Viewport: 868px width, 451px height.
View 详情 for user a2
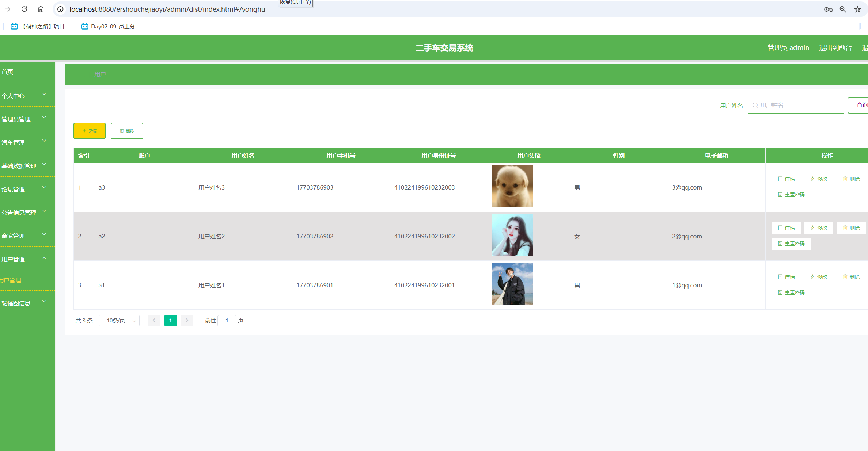pyautogui.click(x=786, y=228)
